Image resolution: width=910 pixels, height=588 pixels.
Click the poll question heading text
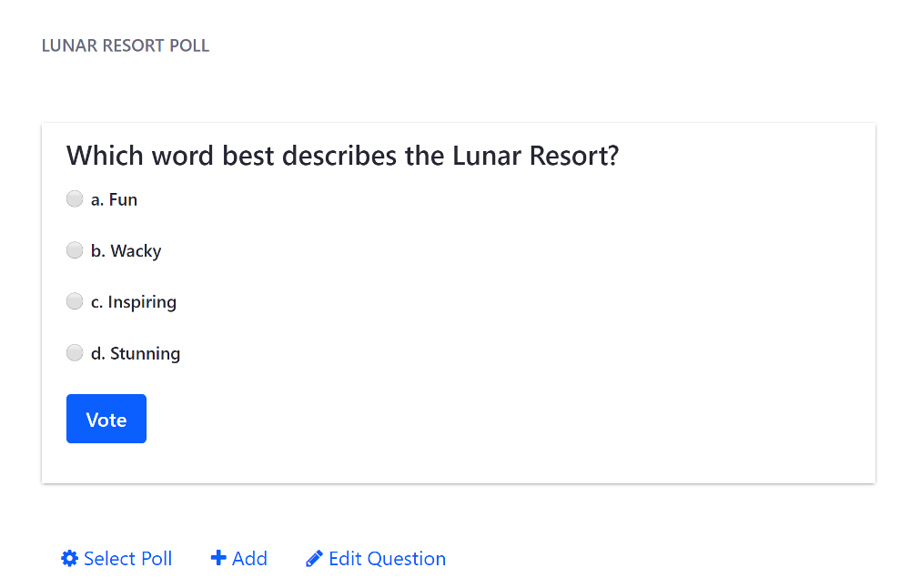(342, 156)
